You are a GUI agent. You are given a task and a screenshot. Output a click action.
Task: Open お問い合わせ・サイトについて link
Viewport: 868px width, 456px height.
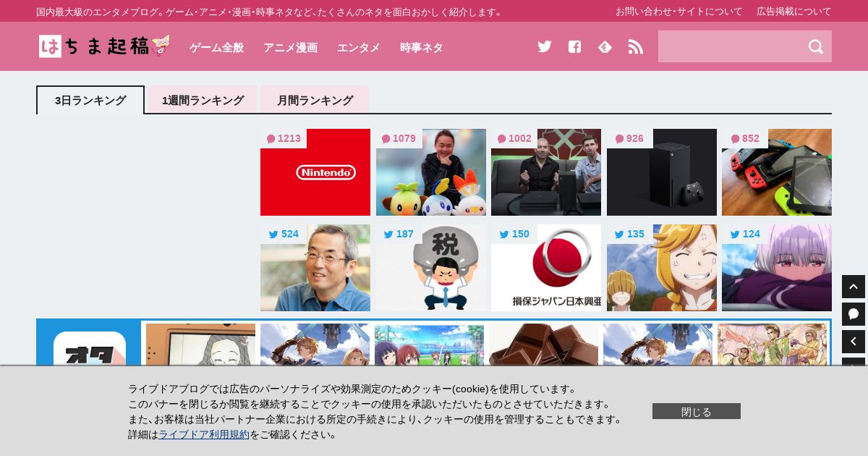678,12
